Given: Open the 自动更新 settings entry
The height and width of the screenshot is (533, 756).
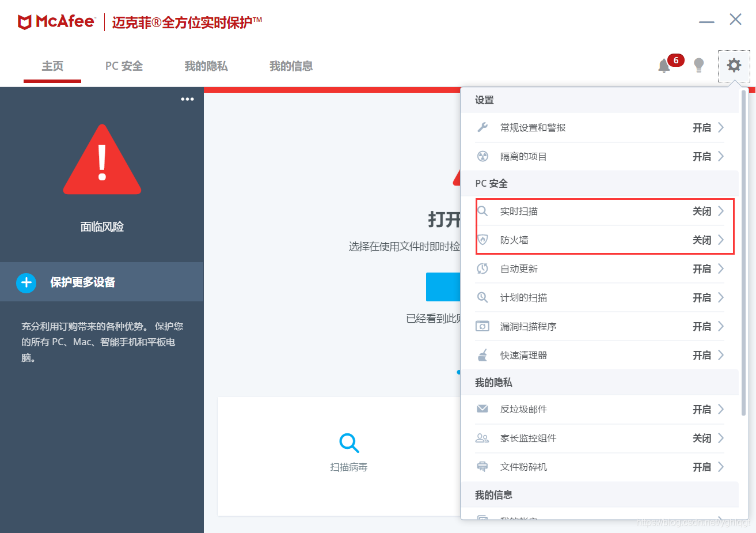Looking at the screenshot, I should (x=599, y=269).
